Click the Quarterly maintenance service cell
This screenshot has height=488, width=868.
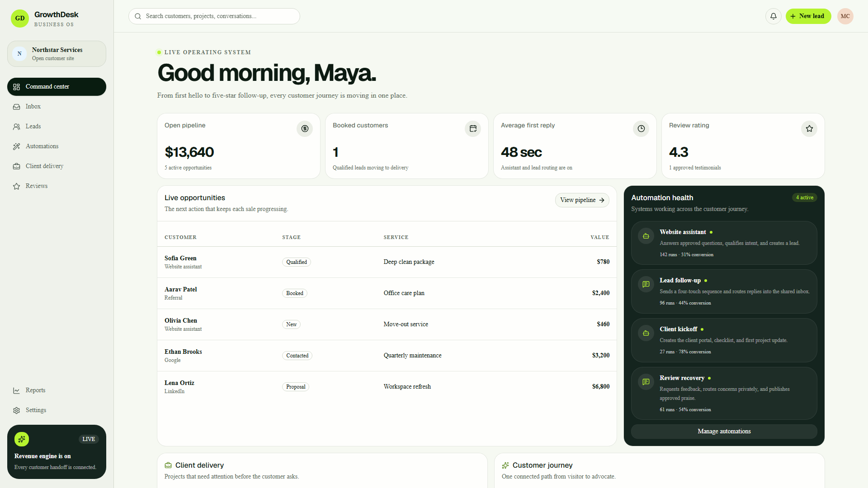412,356
